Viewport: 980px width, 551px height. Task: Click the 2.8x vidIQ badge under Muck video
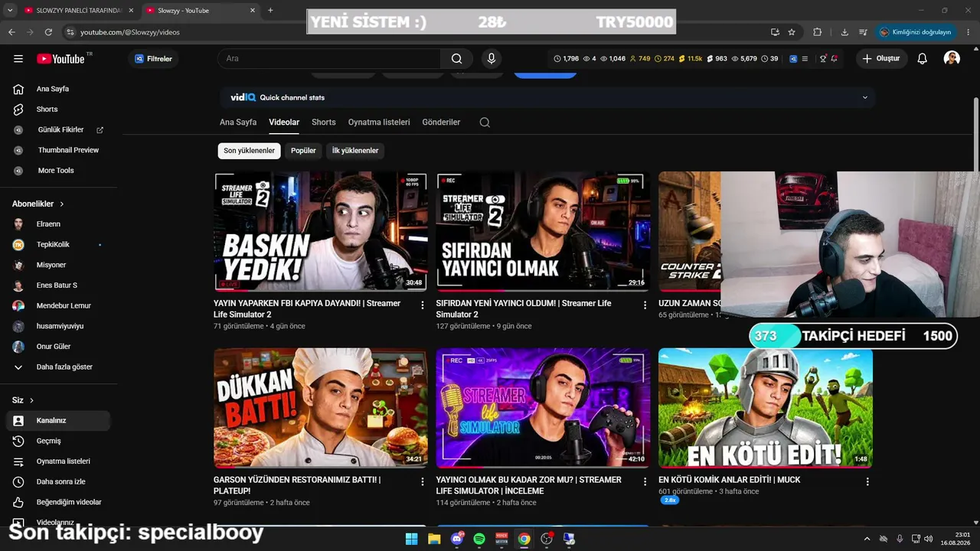(670, 500)
